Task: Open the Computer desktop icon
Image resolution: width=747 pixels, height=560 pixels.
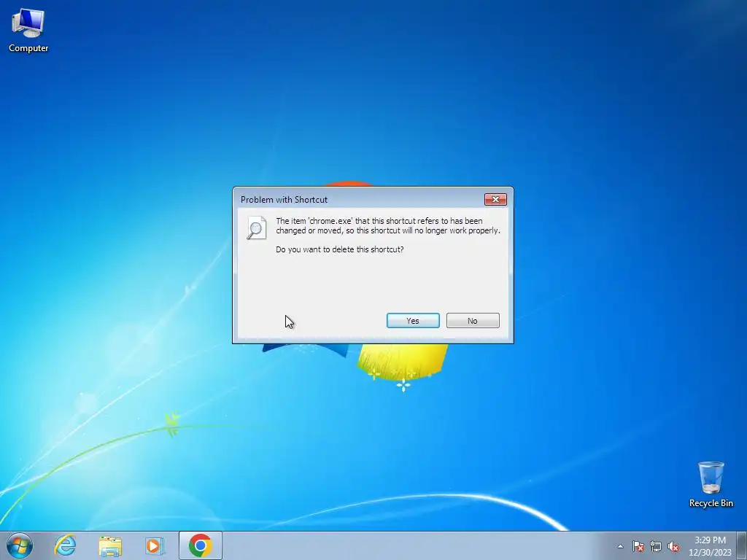Action: point(28,31)
